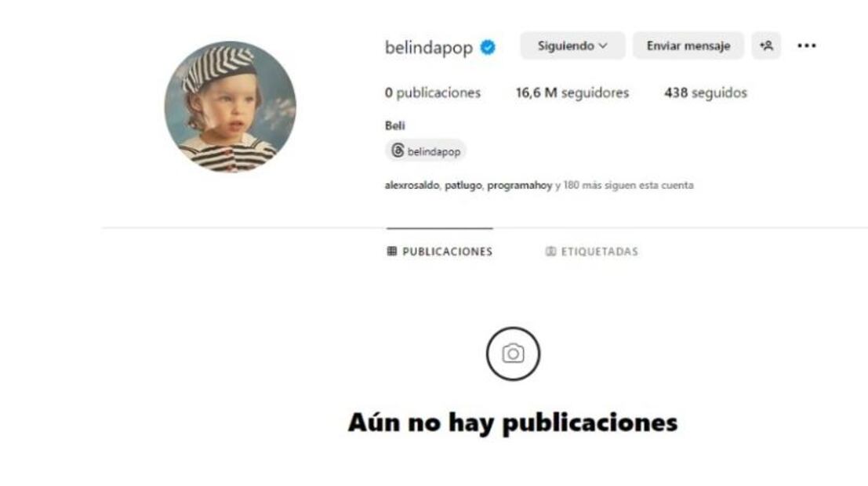
Task: Click the blue verified badge next to belindapop
Action: coord(488,48)
